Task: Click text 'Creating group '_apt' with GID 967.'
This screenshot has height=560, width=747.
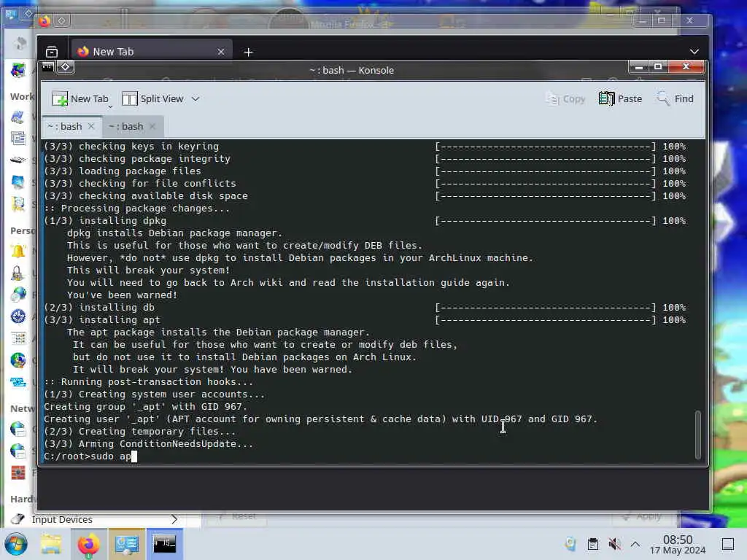Action: (x=146, y=407)
